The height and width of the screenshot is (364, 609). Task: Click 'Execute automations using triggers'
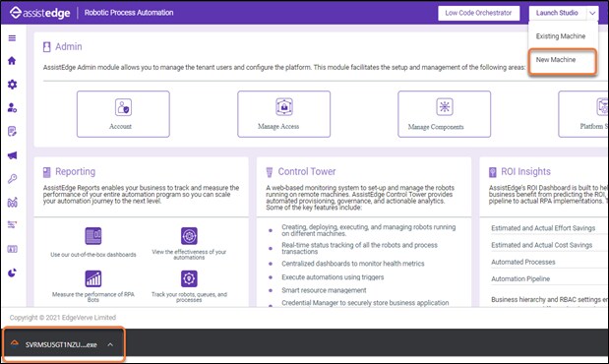click(x=333, y=277)
